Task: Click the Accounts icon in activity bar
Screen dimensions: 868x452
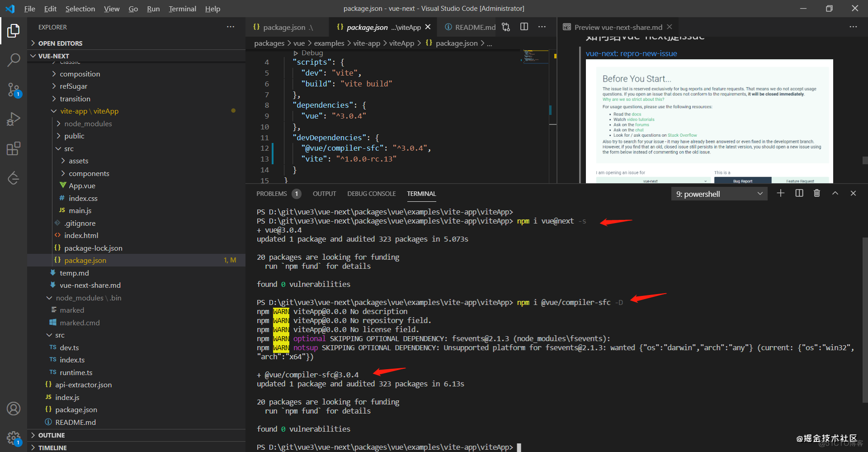Action: 14,409
